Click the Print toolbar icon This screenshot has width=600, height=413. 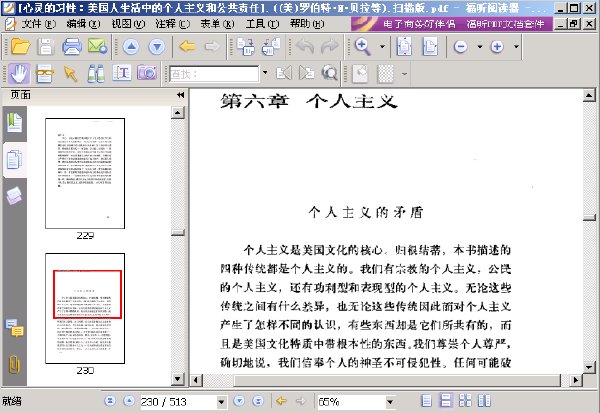tap(72, 47)
